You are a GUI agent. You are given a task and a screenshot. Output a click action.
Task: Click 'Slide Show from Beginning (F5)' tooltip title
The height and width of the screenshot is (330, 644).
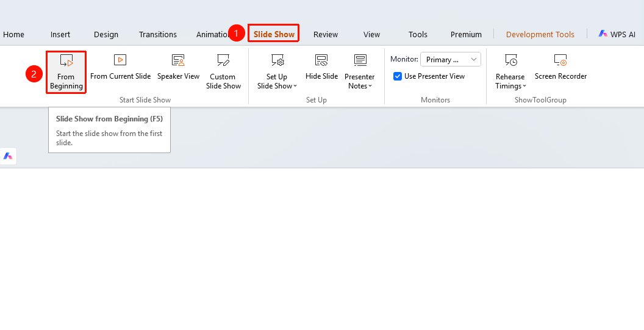point(109,119)
